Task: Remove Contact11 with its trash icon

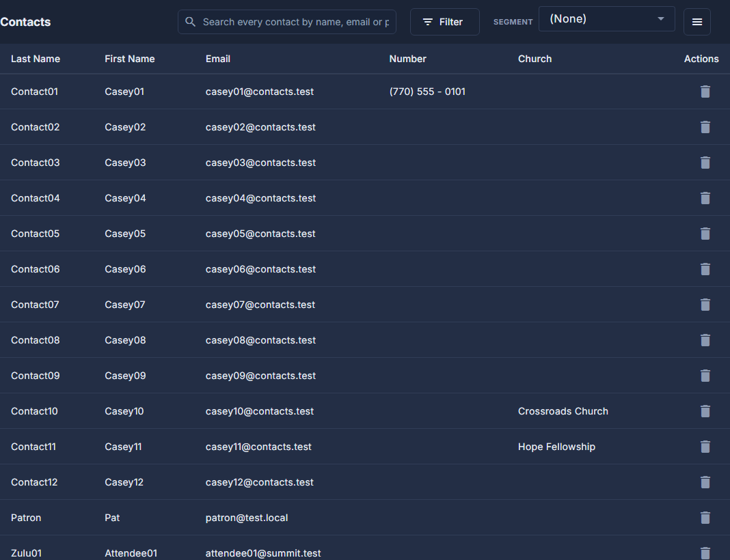Action: pos(705,447)
